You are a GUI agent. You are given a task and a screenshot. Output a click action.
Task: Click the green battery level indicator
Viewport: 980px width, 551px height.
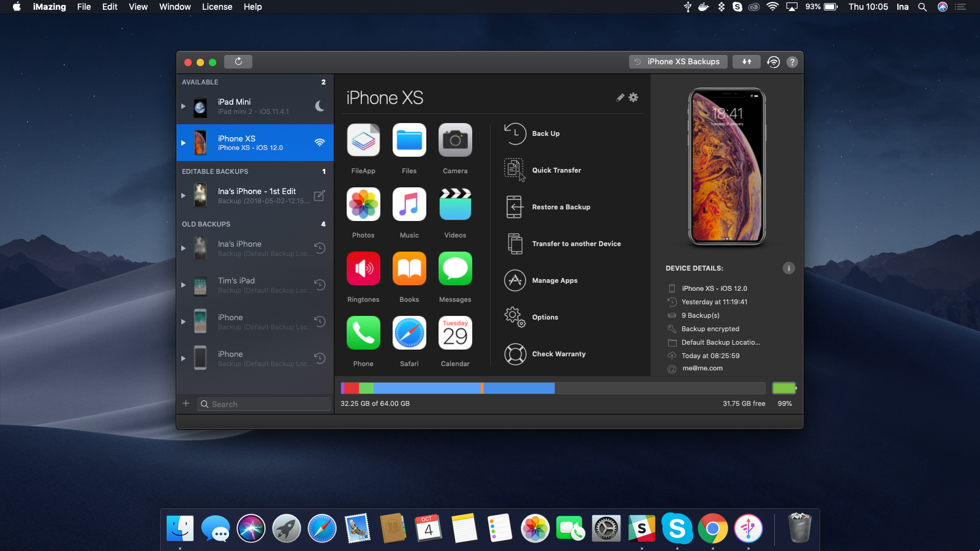[x=784, y=388]
